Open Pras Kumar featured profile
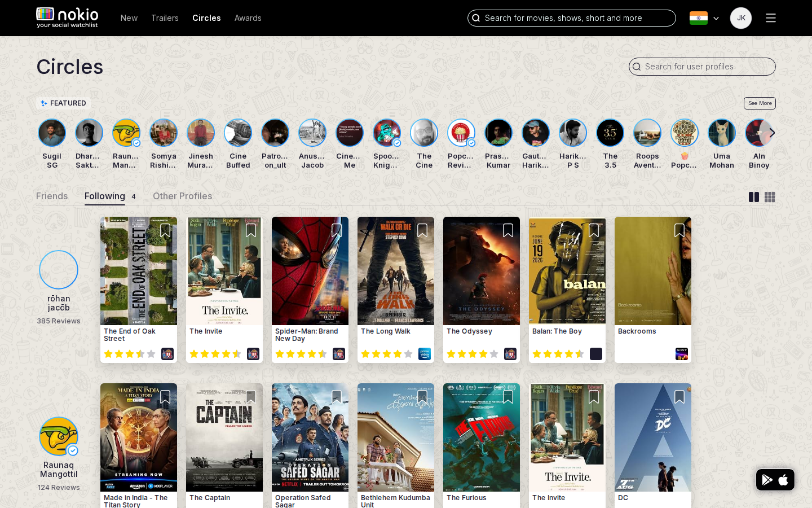 coord(498,133)
